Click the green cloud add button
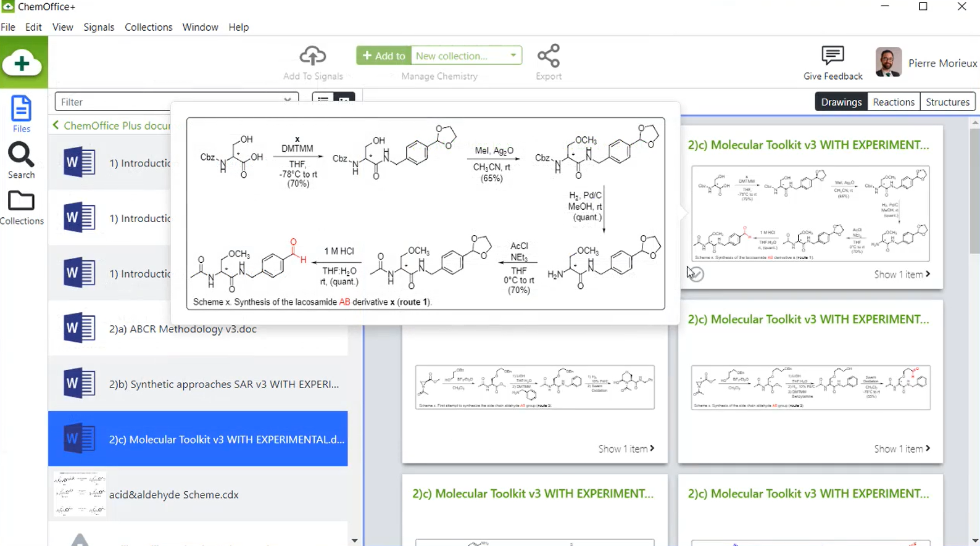Screen dimensions: 980x546 22,63
